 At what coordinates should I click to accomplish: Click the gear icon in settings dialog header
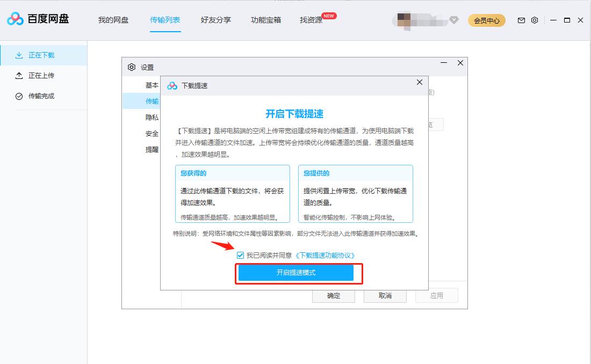(131, 67)
